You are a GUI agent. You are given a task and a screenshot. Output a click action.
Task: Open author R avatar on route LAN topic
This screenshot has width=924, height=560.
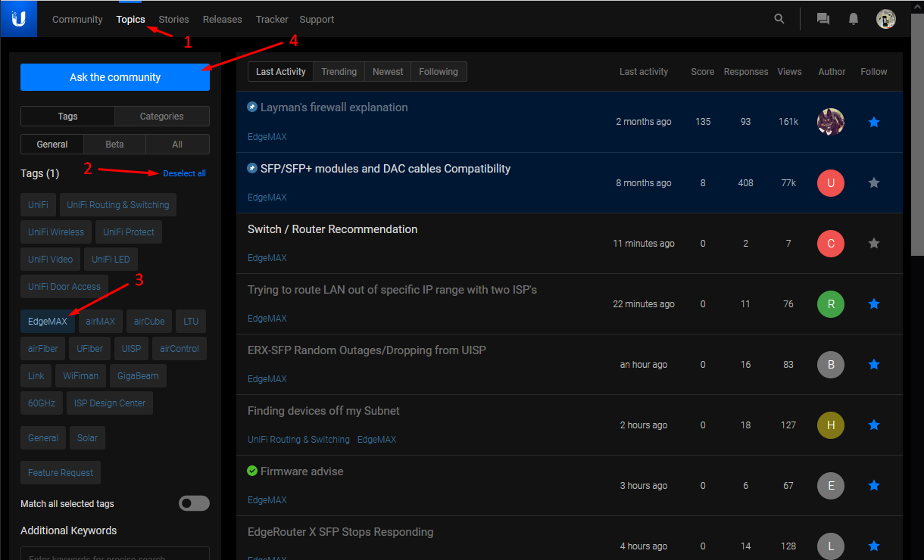(x=831, y=303)
